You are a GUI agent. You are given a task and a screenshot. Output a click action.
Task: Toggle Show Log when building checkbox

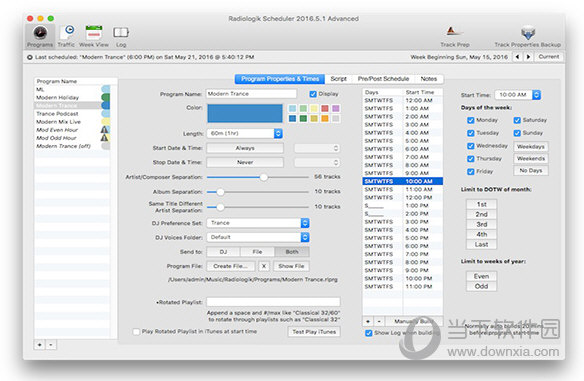(x=368, y=333)
